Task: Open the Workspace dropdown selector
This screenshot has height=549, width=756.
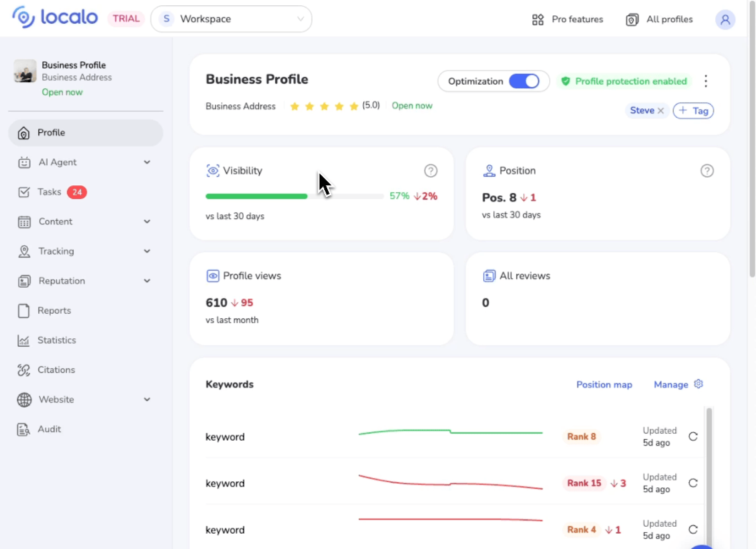Action: coord(231,19)
